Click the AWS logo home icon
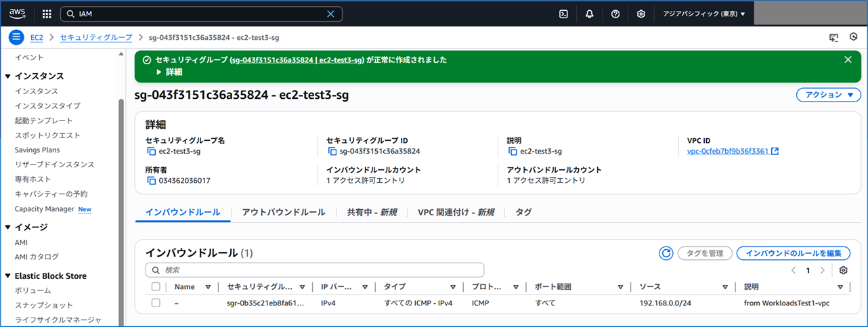This screenshot has width=868, height=327. pyautogui.click(x=17, y=14)
